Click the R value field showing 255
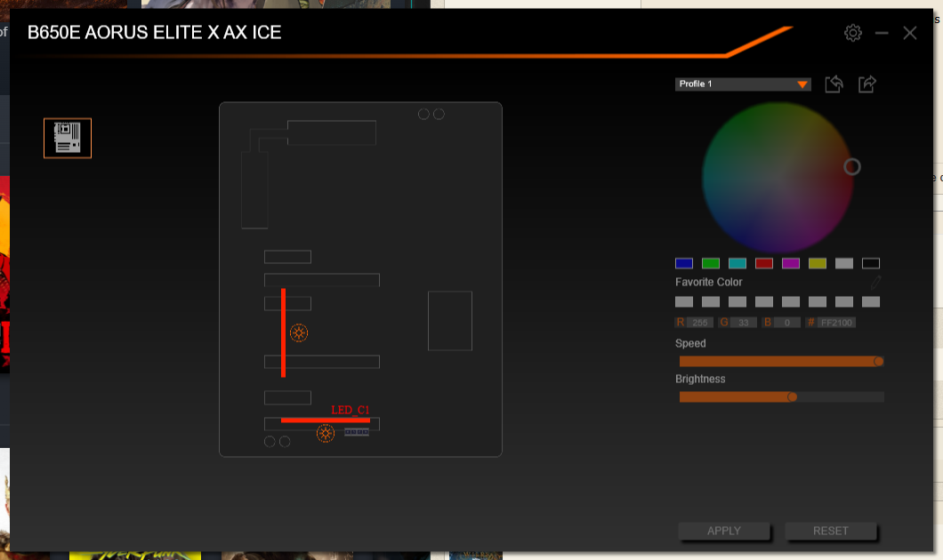Viewport: 943px width, 560px height. click(699, 323)
